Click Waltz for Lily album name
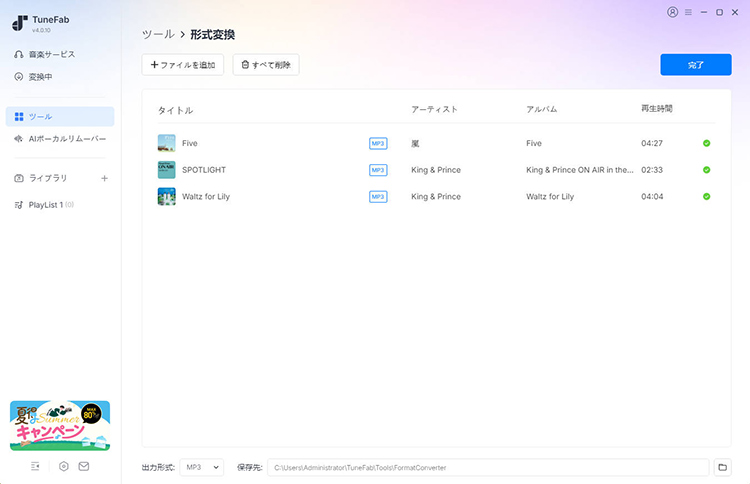This screenshot has height=484, width=750. 550,197
